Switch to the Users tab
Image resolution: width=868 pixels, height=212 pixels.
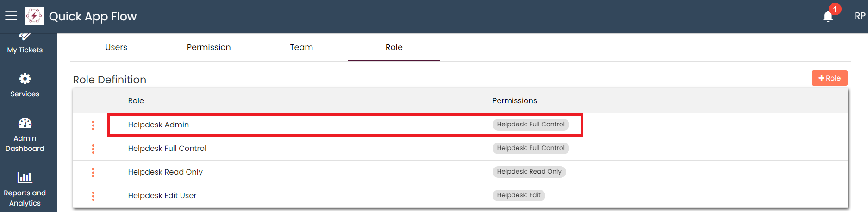(116, 47)
